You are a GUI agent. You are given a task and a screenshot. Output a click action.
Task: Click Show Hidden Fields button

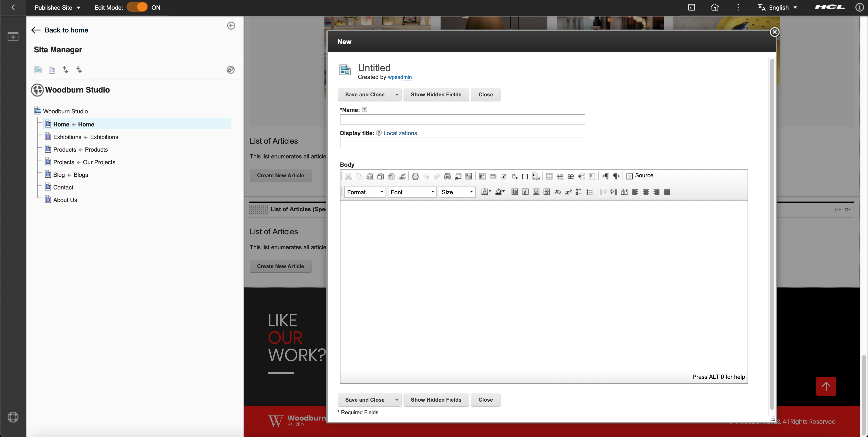436,94
